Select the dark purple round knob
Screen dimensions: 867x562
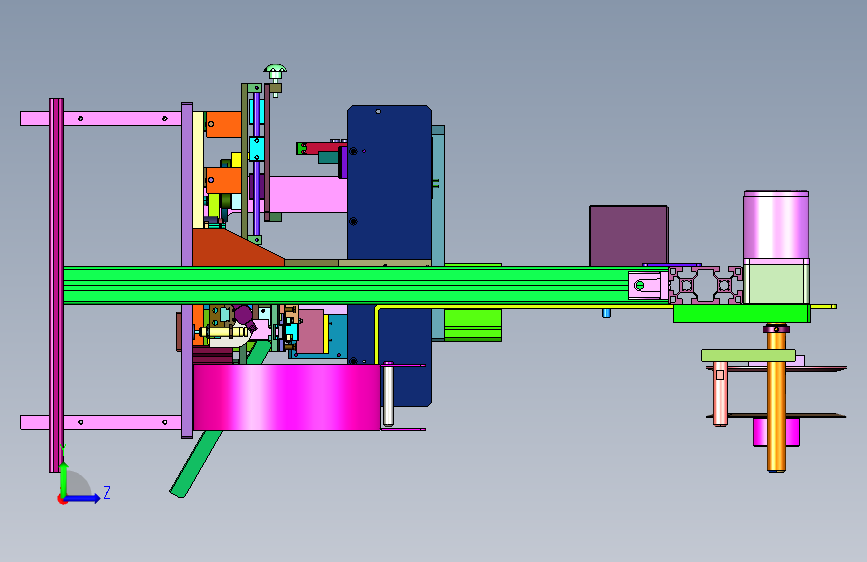click(x=243, y=315)
